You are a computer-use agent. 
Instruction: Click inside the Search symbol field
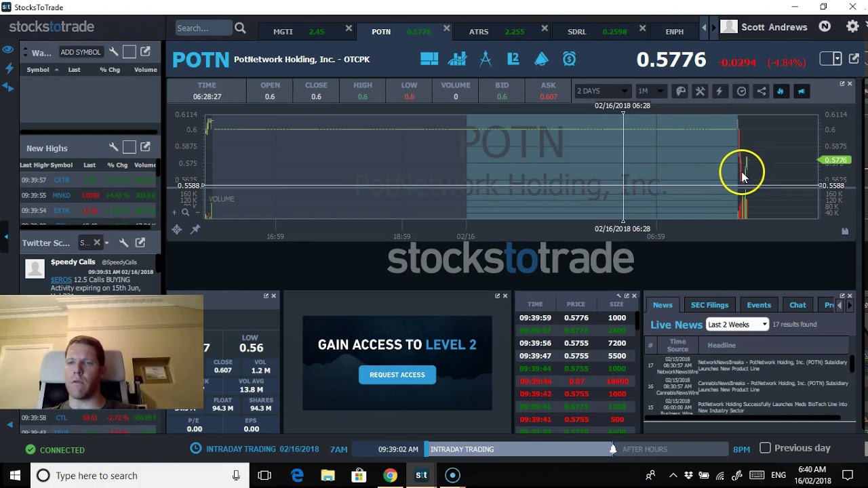(x=203, y=28)
